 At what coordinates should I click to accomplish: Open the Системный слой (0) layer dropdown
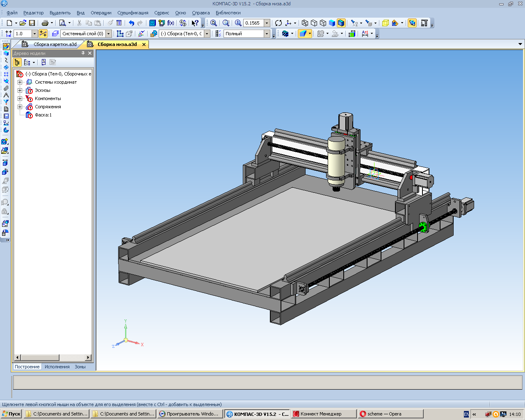[109, 34]
